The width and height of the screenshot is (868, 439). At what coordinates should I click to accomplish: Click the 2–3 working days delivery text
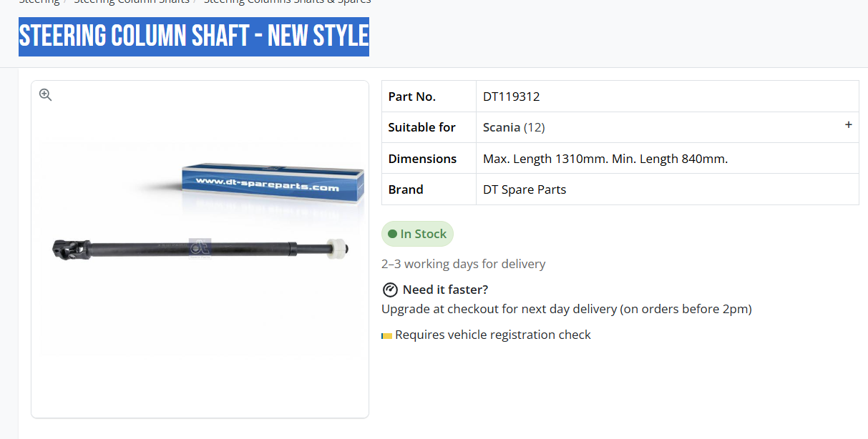(x=463, y=264)
